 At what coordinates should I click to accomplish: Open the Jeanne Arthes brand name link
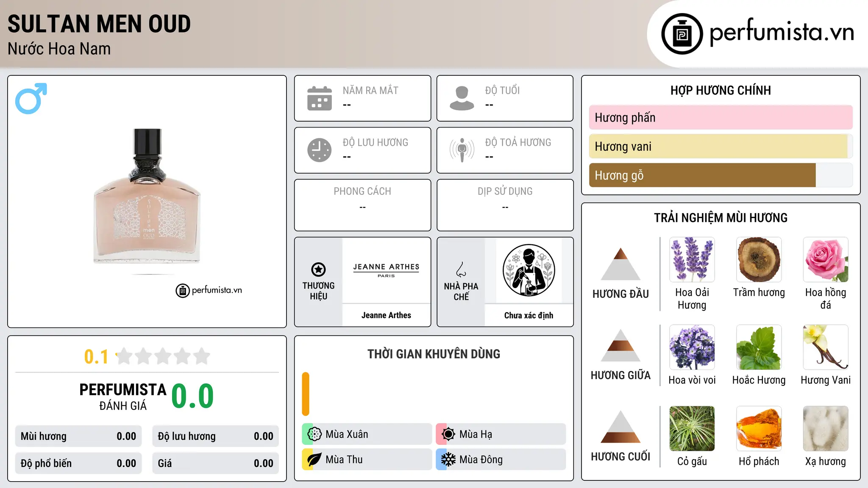click(x=386, y=315)
